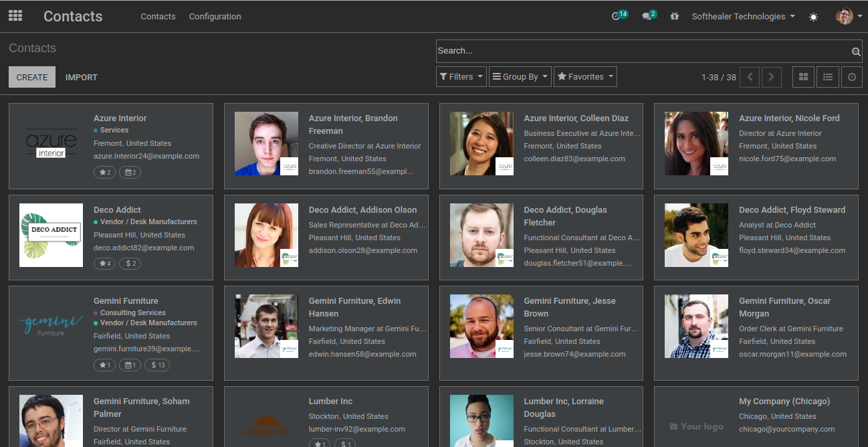868x447 pixels.
Task: Click 'Azure Interior, Brandon Freeman' name
Action: tap(353, 124)
